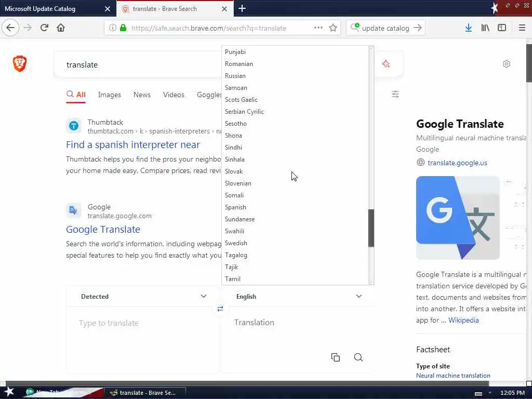Open page actions three-dot menu
The height and width of the screenshot is (399, 532).
pyautogui.click(x=318, y=28)
